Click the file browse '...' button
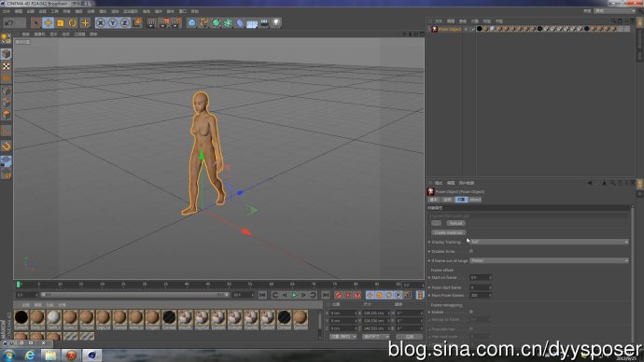The image size is (644, 362). point(436,223)
